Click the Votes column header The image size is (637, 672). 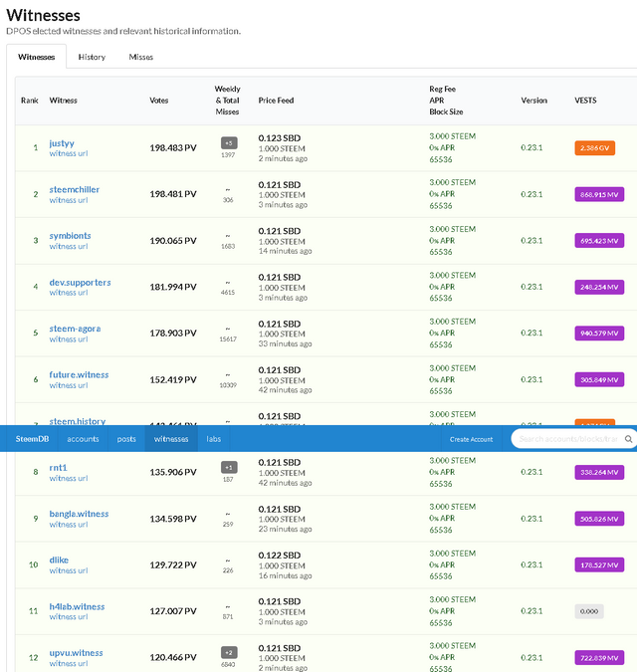pos(158,101)
